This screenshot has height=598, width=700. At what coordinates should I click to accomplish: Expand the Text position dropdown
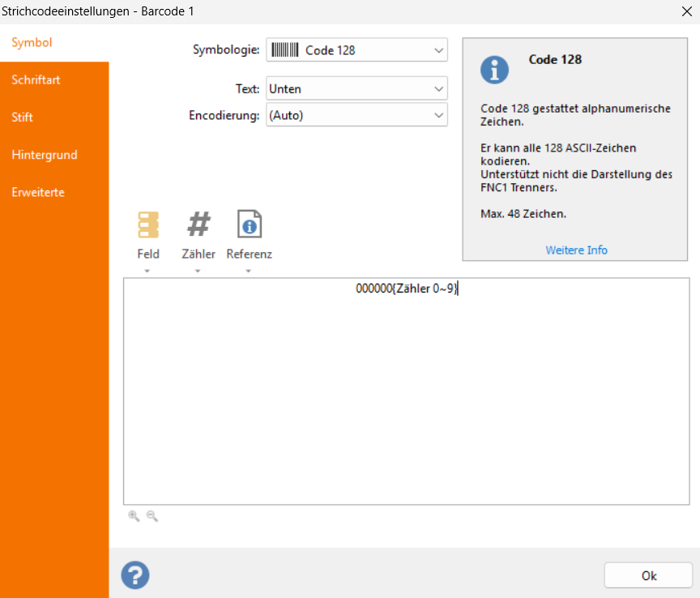[438, 89]
